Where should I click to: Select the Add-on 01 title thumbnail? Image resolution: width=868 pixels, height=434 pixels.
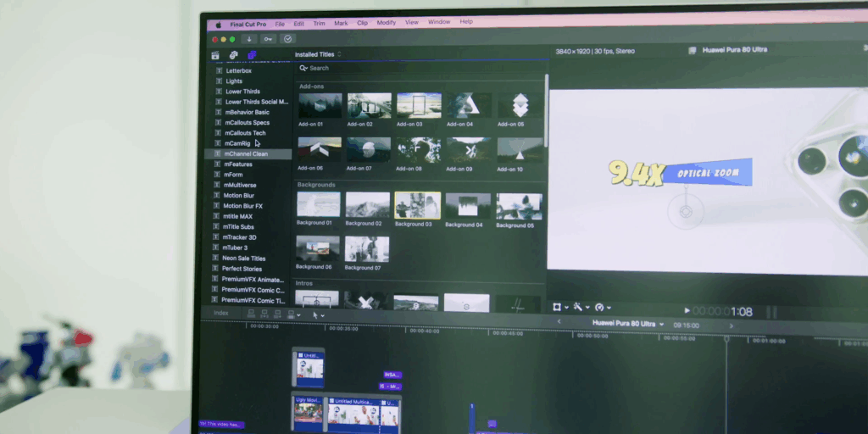pyautogui.click(x=320, y=106)
